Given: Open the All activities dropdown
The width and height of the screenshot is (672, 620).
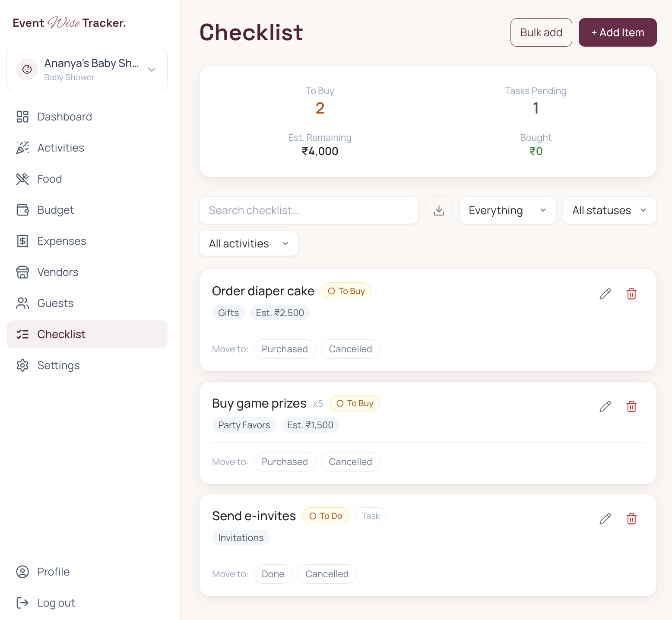Looking at the screenshot, I should [249, 244].
